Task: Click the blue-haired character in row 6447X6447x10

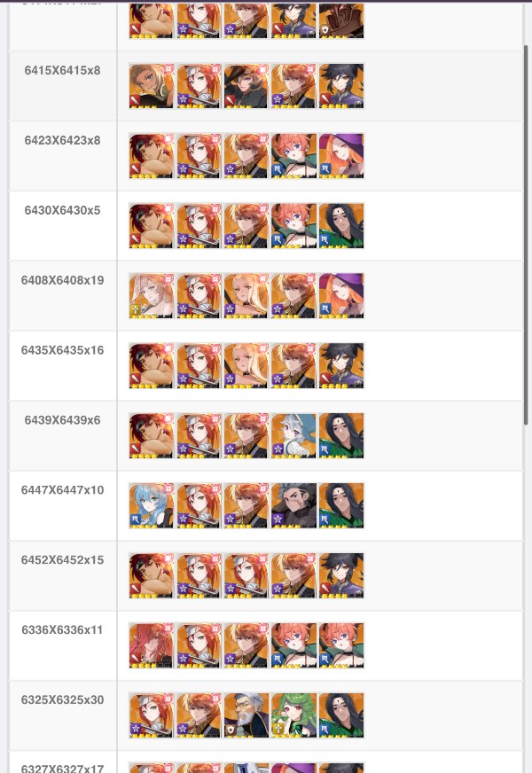Action: click(x=152, y=506)
